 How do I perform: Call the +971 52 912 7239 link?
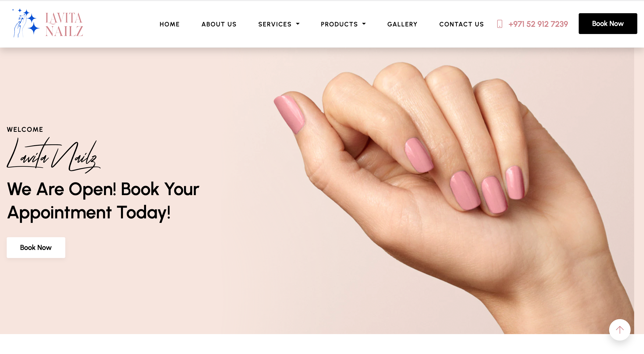(x=538, y=24)
